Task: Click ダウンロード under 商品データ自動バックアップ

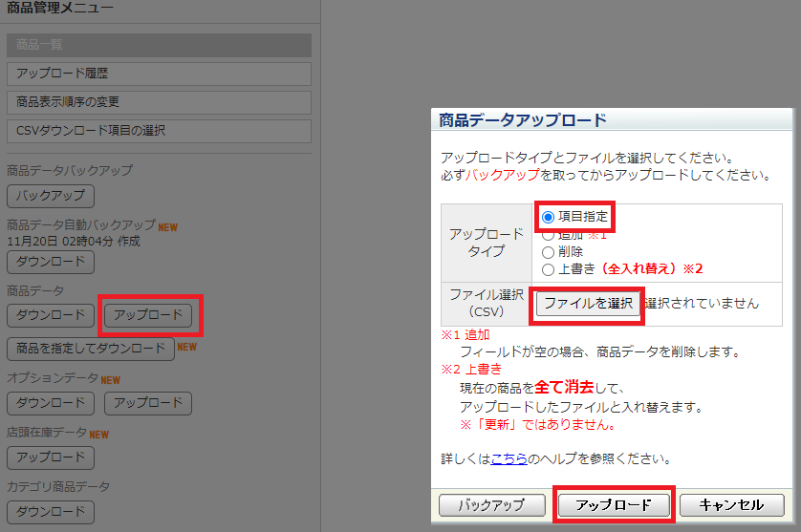Action: click(x=51, y=262)
